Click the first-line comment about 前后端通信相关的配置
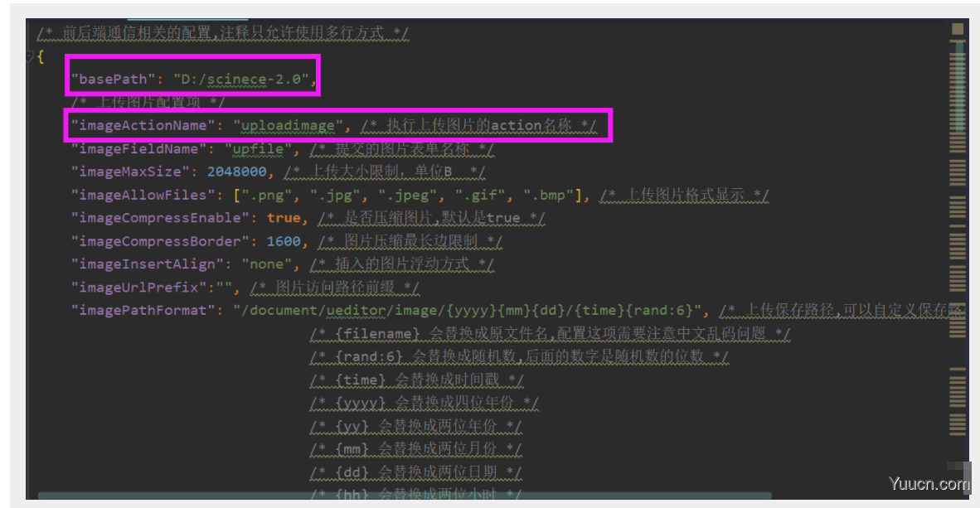980x508 pixels. (223, 33)
